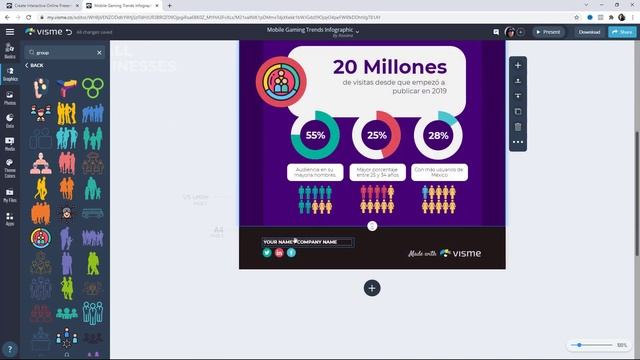Image resolution: width=640 pixels, height=360 pixels.
Task: Open the hamburger main menu
Action: click(10, 32)
